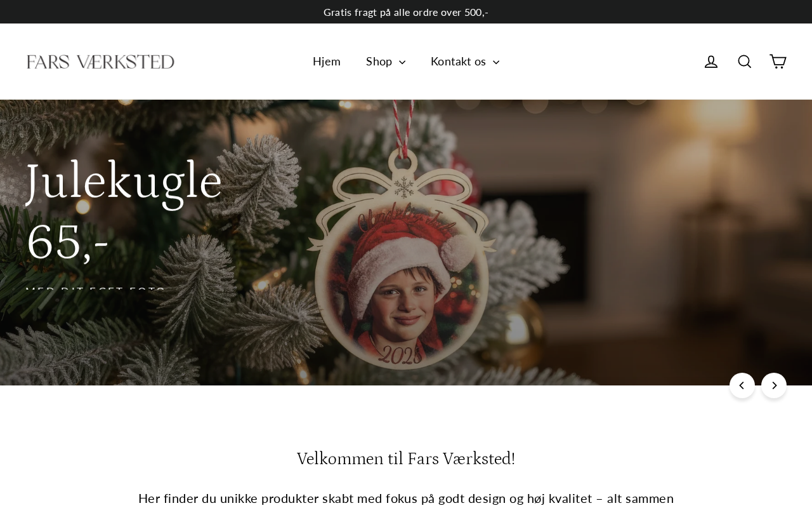The image size is (812, 508).
Task: Click the Julekugle slide heading
Action: click(x=124, y=182)
